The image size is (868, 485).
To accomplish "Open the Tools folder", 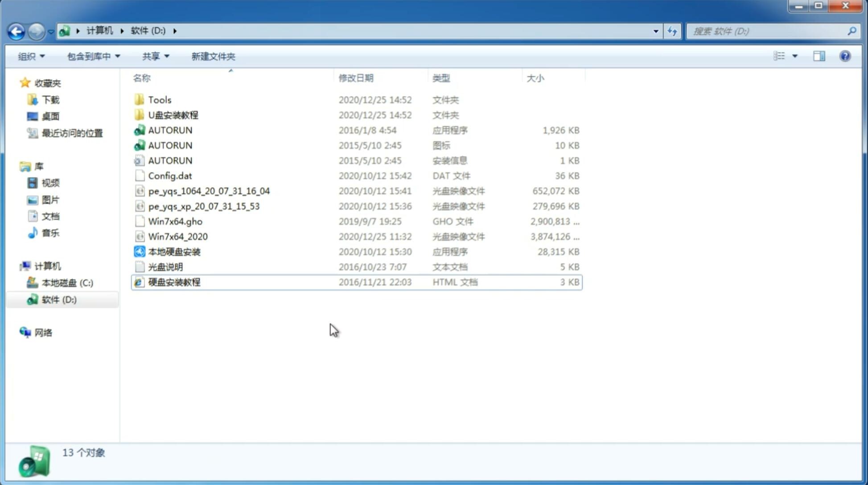I will (159, 99).
